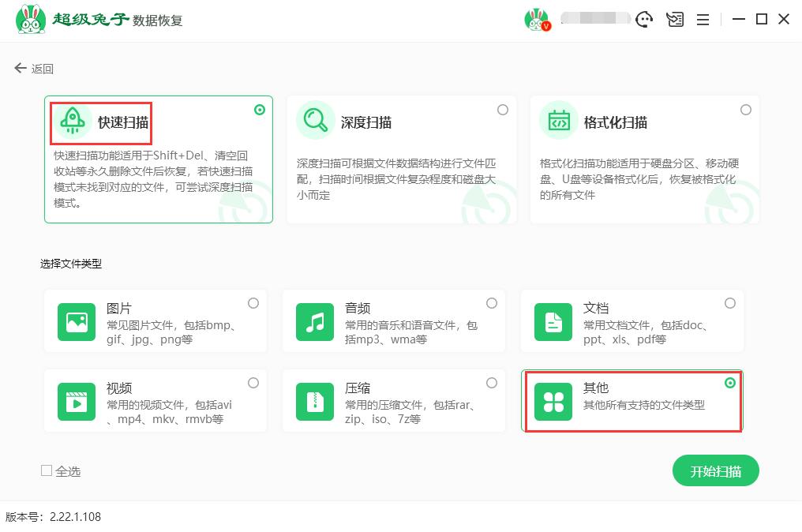Click the 音频 card title
This screenshot has height=532, width=802.
(358, 309)
